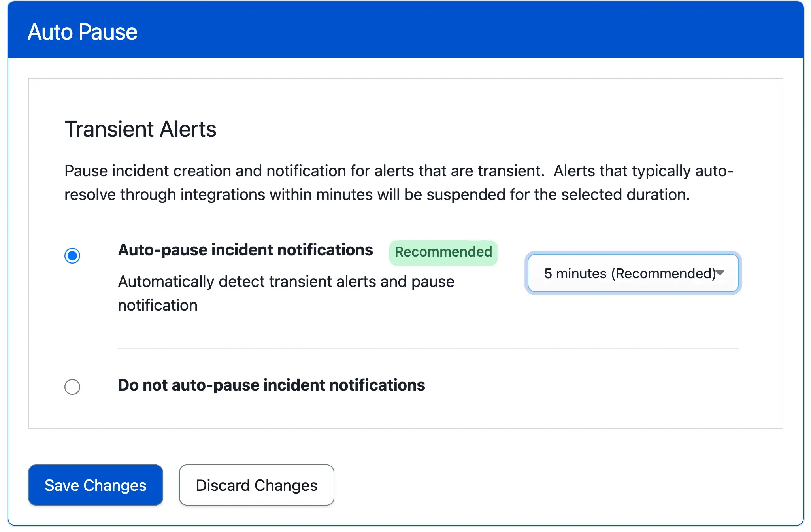The image size is (811, 532).
Task: Click the Save Changes button
Action: [x=95, y=485]
